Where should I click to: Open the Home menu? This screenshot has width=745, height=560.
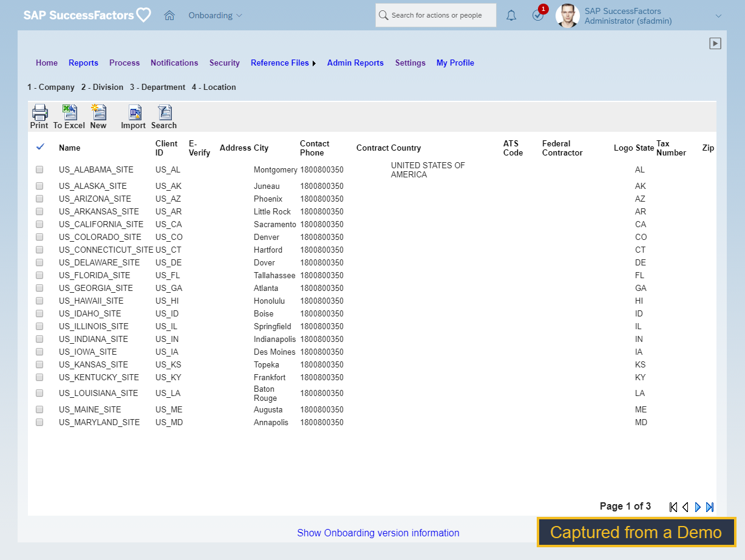(47, 63)
